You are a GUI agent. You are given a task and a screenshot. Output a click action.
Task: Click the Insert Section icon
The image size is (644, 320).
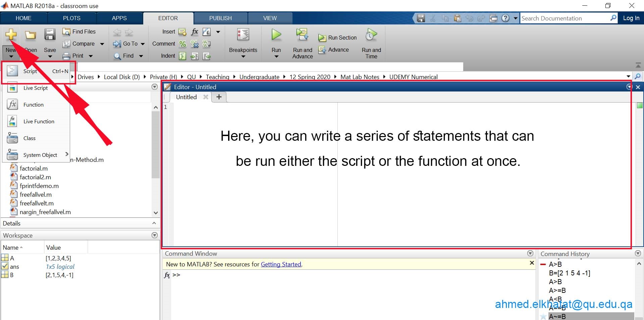click(x=182, y=32)
